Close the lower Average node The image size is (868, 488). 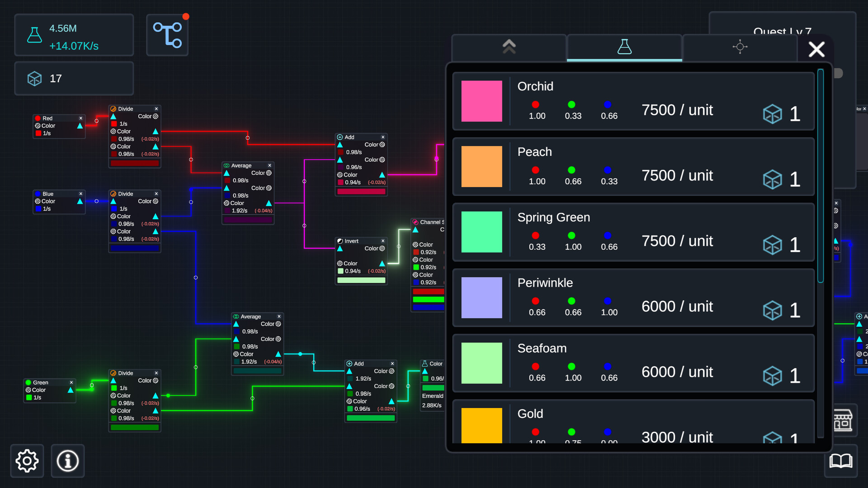pos(279,316)
